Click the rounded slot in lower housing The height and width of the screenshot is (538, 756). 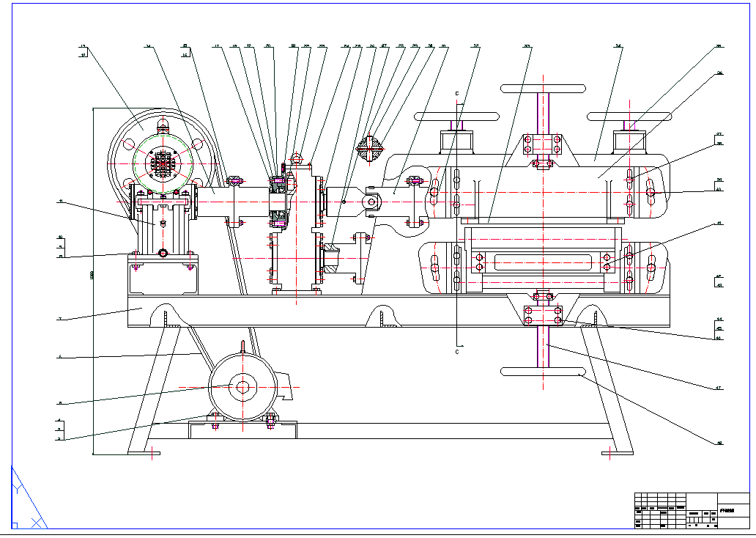click(x=544, y=262)
